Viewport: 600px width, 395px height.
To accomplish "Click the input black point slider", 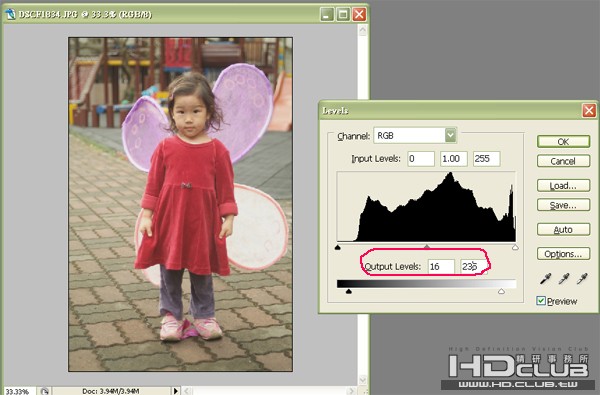I will click(338, 248).
